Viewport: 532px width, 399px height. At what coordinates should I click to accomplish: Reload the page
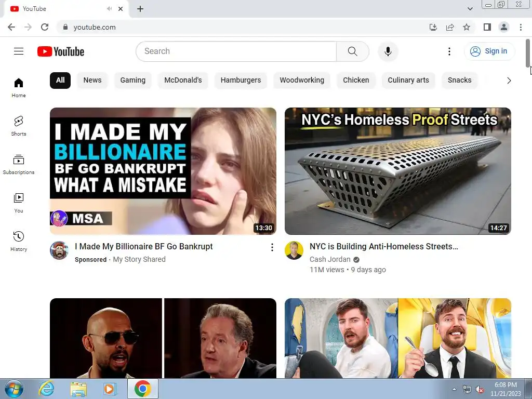coord(45,27)
